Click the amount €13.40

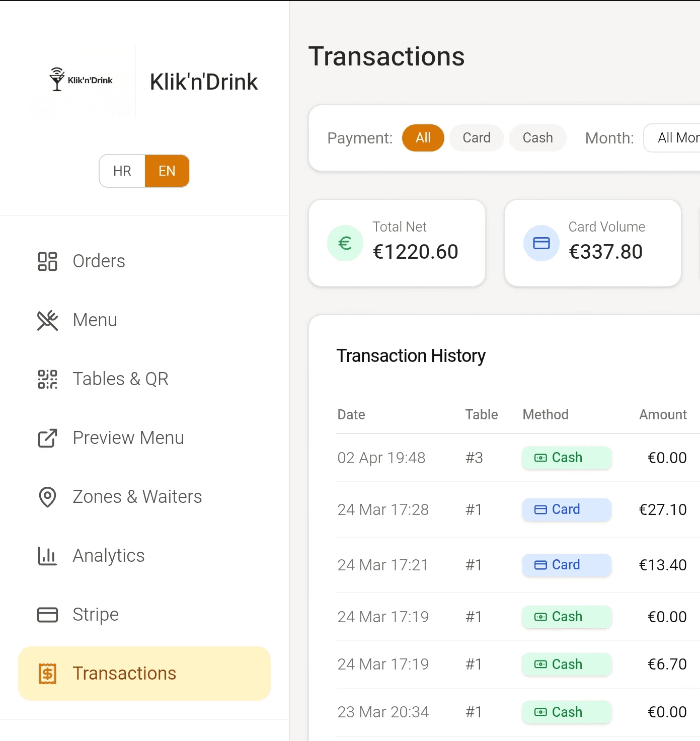pos(663,565)
